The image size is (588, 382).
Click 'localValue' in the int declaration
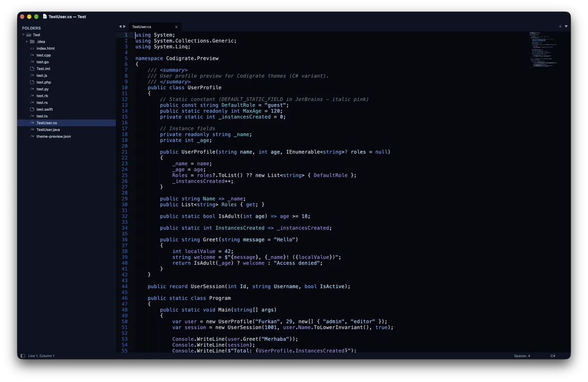[x=200, y=252]
